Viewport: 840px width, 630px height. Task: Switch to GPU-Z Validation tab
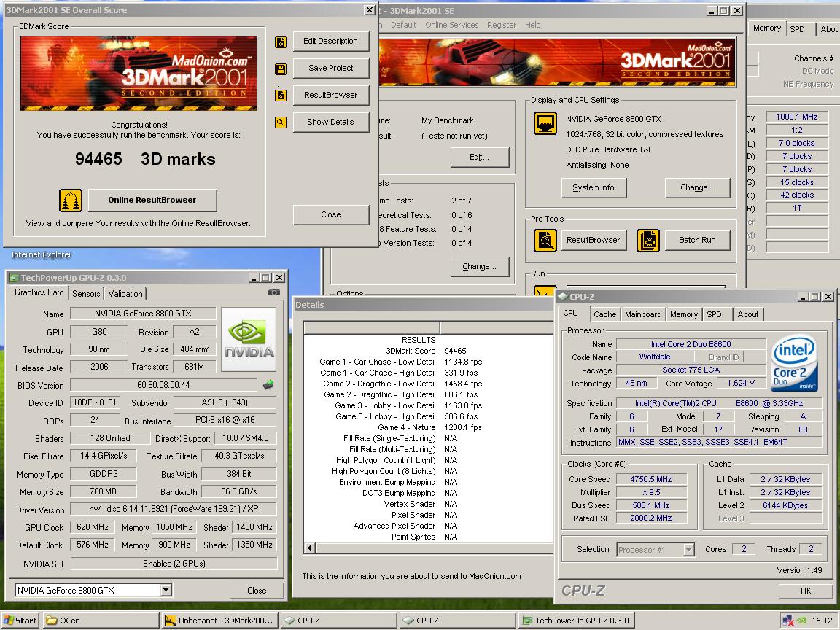tap(125, 294)
